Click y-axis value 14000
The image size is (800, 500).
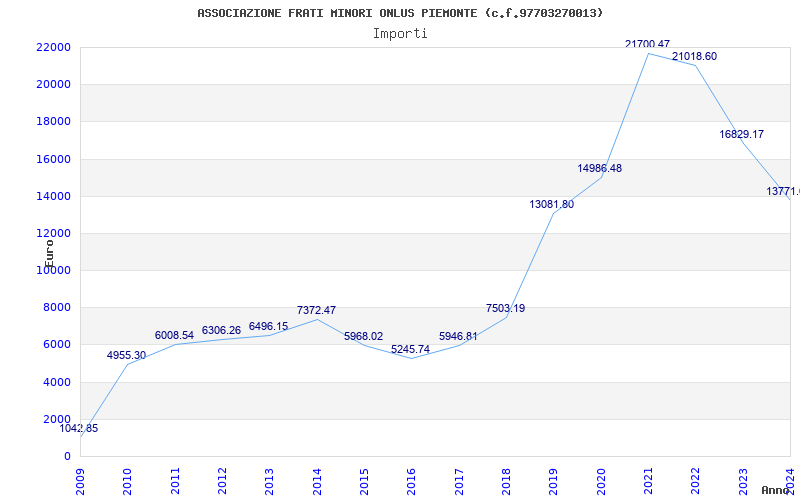(x=53, y=196)
